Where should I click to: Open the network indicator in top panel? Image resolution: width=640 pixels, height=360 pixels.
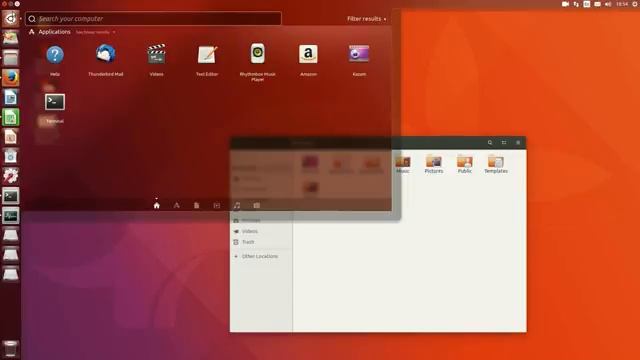(x=576, y=4)
